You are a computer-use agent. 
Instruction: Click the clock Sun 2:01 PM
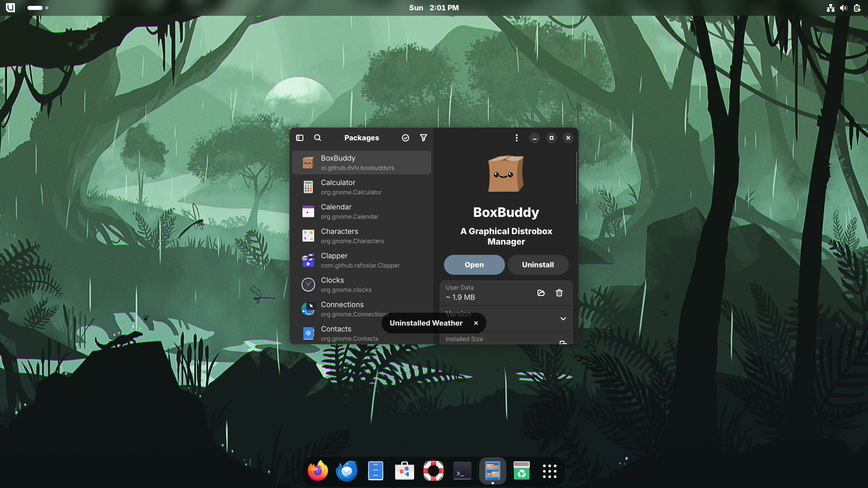coord(434,8)
